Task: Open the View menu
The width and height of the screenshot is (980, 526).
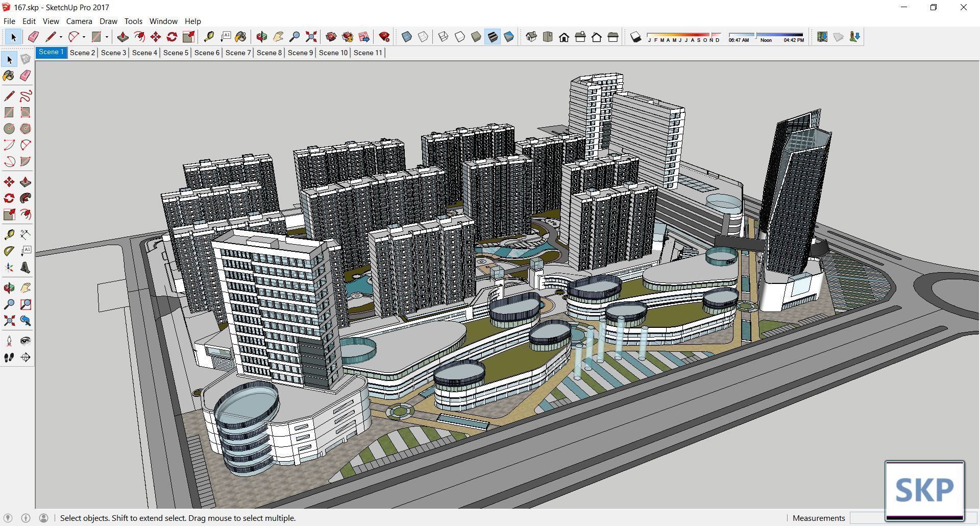Action: click(x=51, y=21)
